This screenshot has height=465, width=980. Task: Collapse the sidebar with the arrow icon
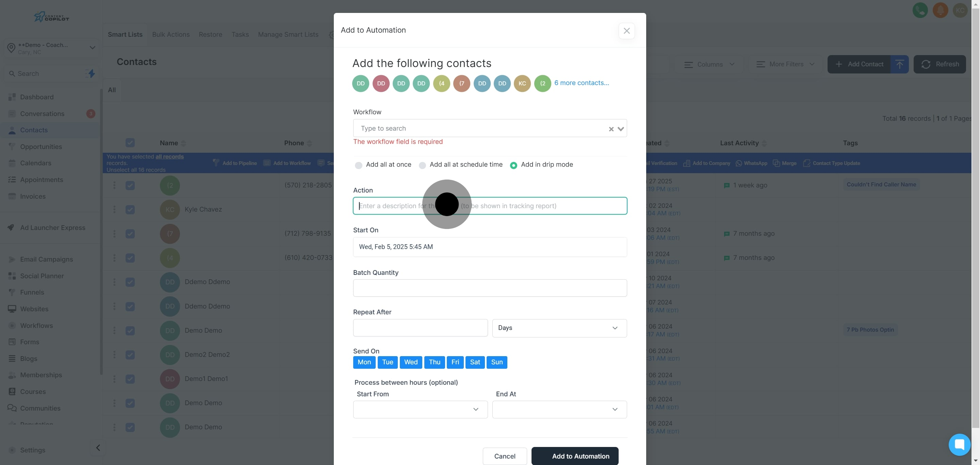pyautogui.click(x=98, y=448)
